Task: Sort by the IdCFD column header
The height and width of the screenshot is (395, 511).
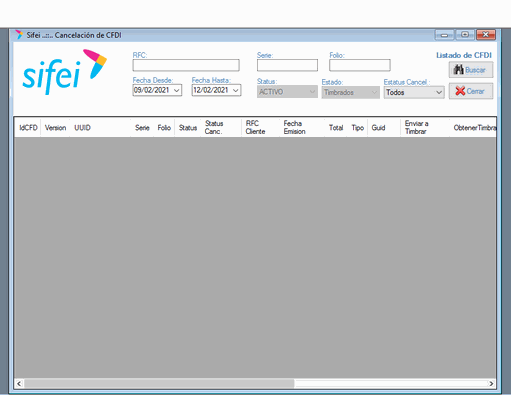Action: (x=28, y=128)
